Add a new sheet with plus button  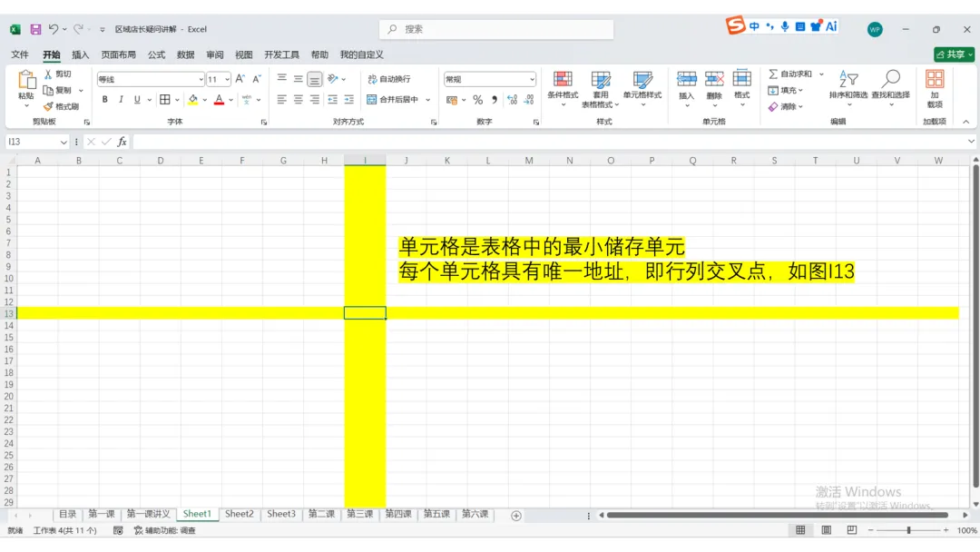(x=516, y=516)
